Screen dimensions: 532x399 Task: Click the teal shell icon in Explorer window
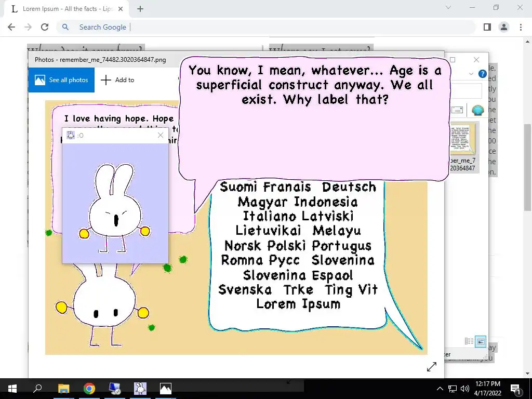pos(478,110)
